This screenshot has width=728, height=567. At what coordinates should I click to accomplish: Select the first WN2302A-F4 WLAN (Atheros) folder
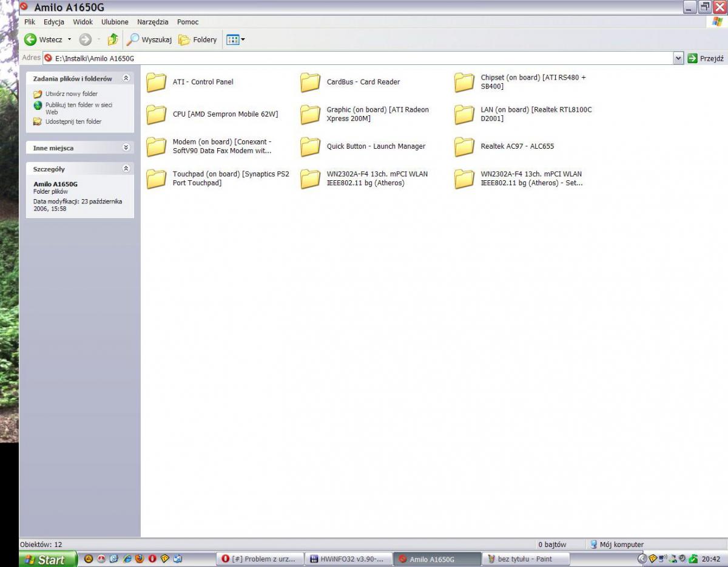364,178
